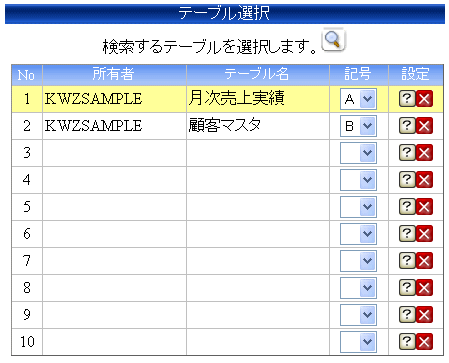Click the テーブル名 column header
Viewport: 449px width, 363px height.
(258, 75)
